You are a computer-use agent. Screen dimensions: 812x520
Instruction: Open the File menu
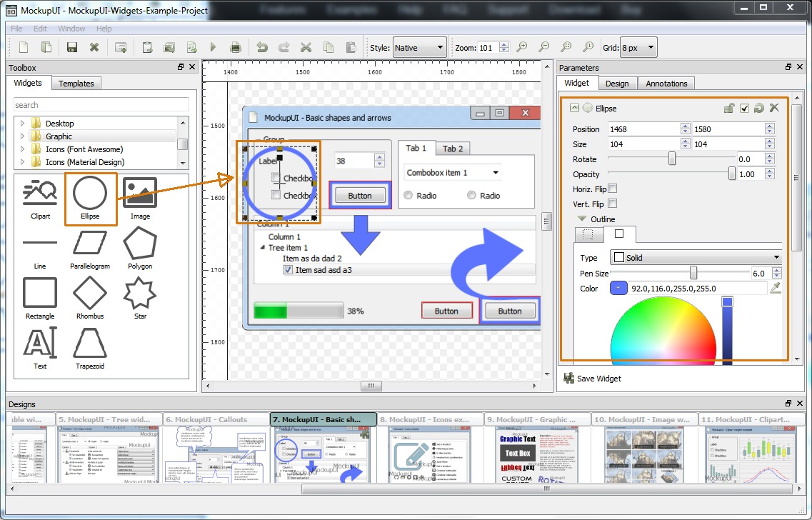pos(16,29)
